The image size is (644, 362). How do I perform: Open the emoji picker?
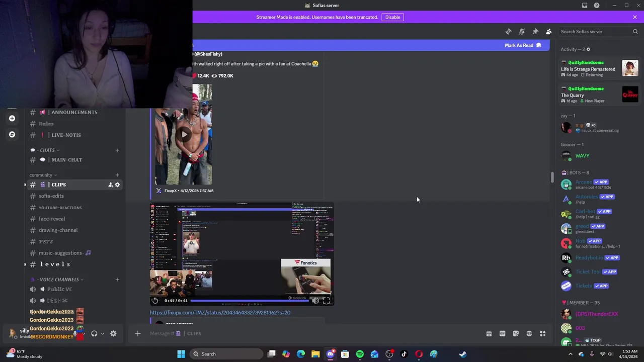(x=529, y=333)
